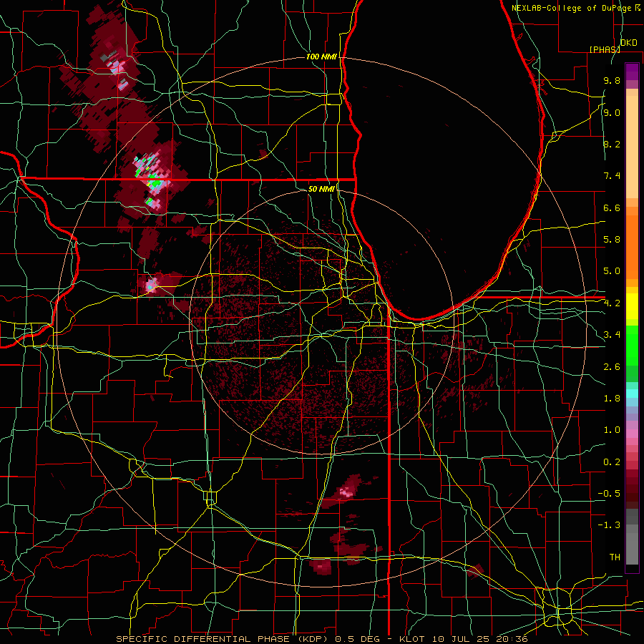644x644 pixels.
Task: Select the orange band on the color scale
Action: coord(632,247)
